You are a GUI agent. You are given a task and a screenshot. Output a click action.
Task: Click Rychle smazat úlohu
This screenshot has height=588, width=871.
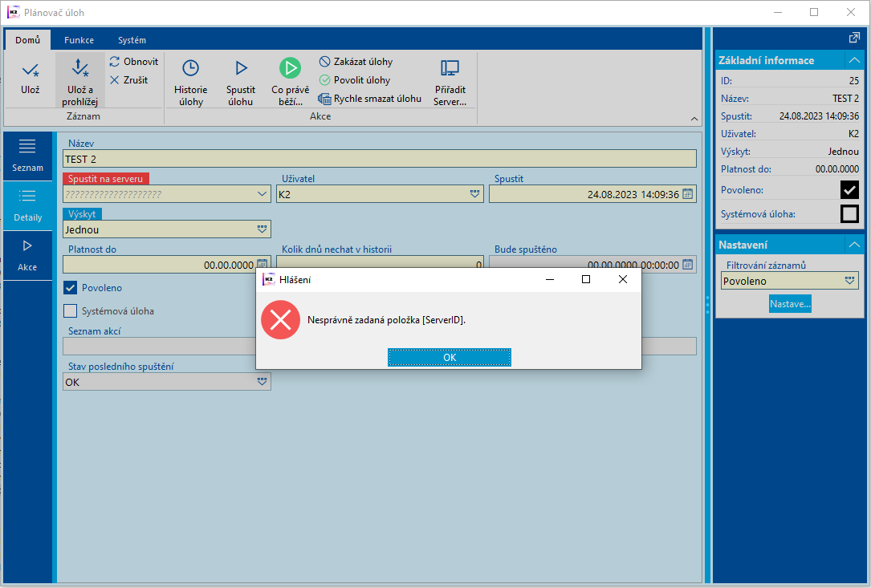(370, 99)
